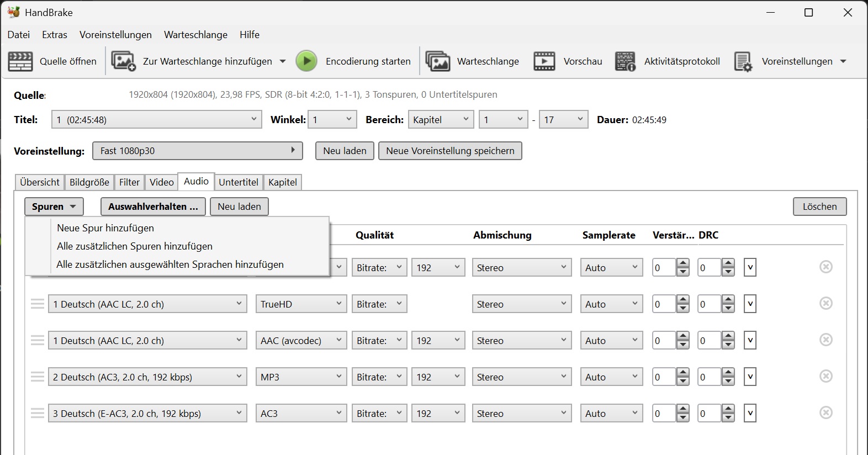The width and height of the screenshot is (868, 455).
Task: Click the Auswahlverhalten ... button
Action: 153,207
